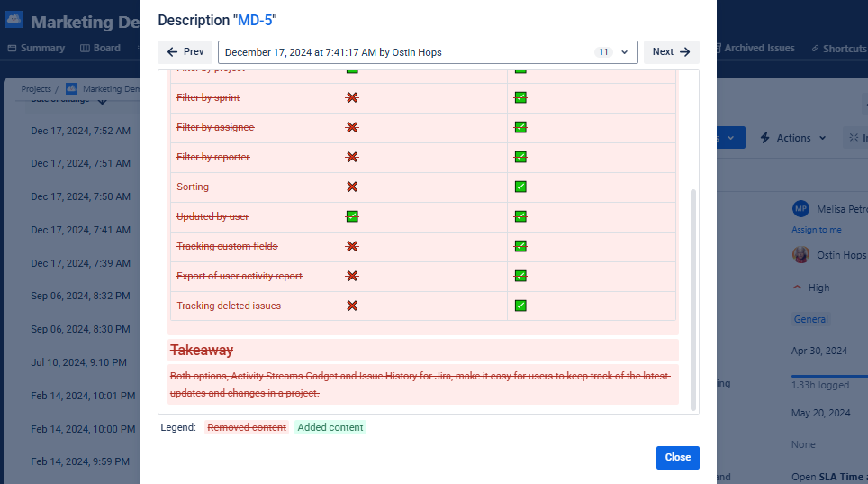The width and height of the screenshot is (868, 484).
Task: Click the lightning bolt Actions icon
Action: 765,138
